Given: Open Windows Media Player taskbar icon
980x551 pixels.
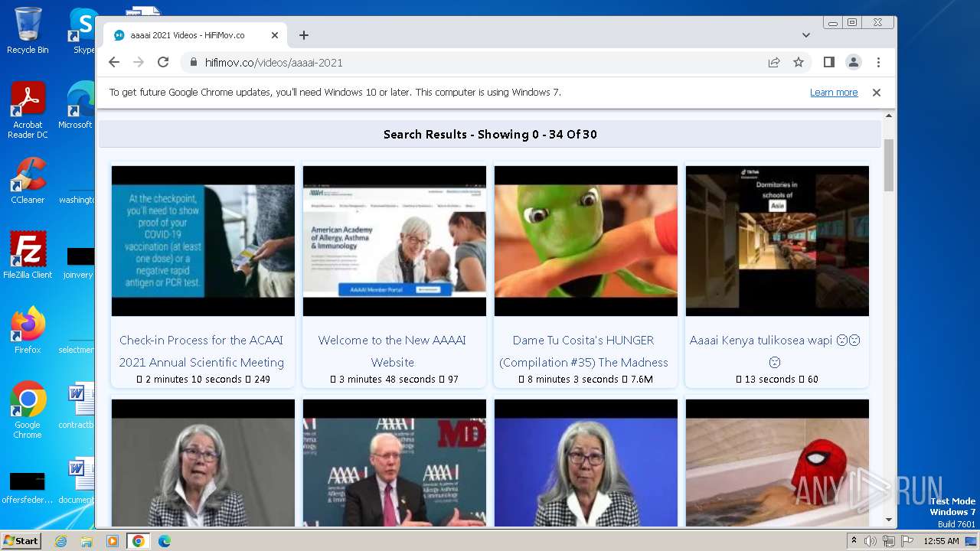Looking at the screenshot, I should (x=113, y=541).
